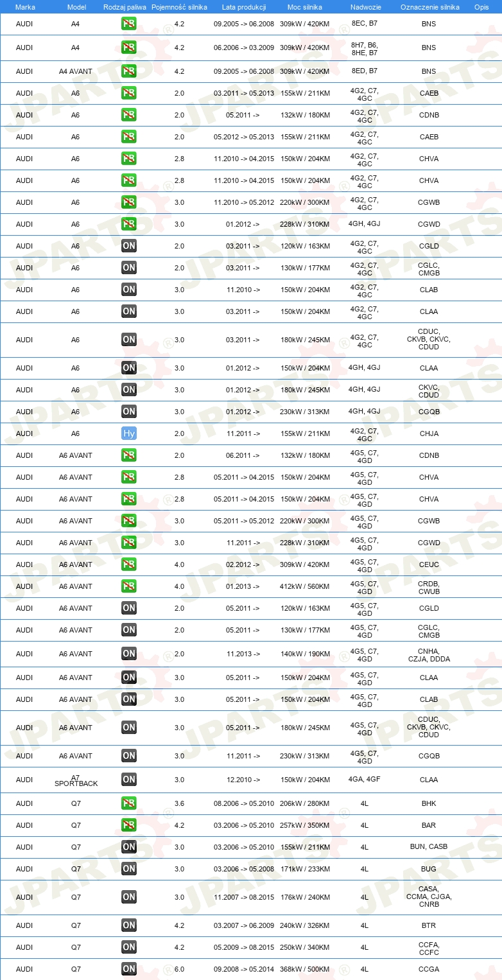
Task: Click the ON icon in the A6 AVANT CLAB row
Action: point(129,699)
